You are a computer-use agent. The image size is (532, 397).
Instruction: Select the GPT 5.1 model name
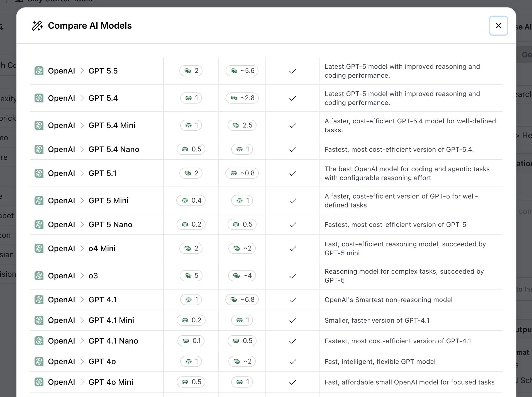click(103, 173)
